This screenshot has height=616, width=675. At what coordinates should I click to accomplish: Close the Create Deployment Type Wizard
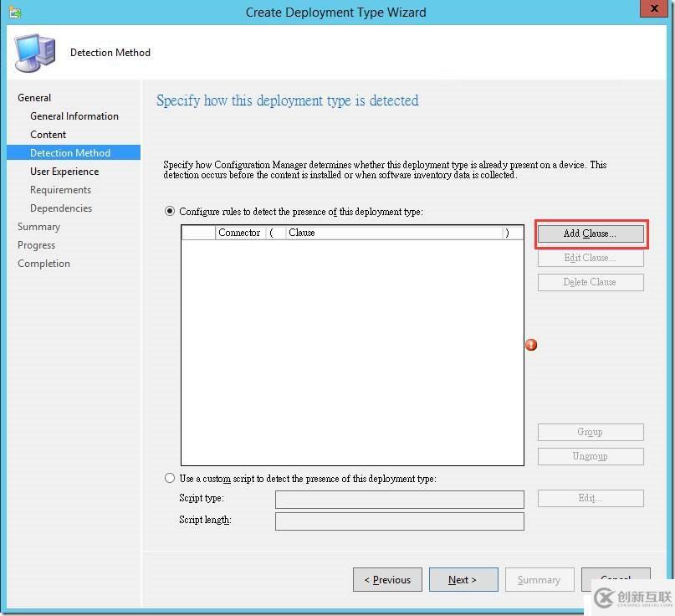pos(653,8)
